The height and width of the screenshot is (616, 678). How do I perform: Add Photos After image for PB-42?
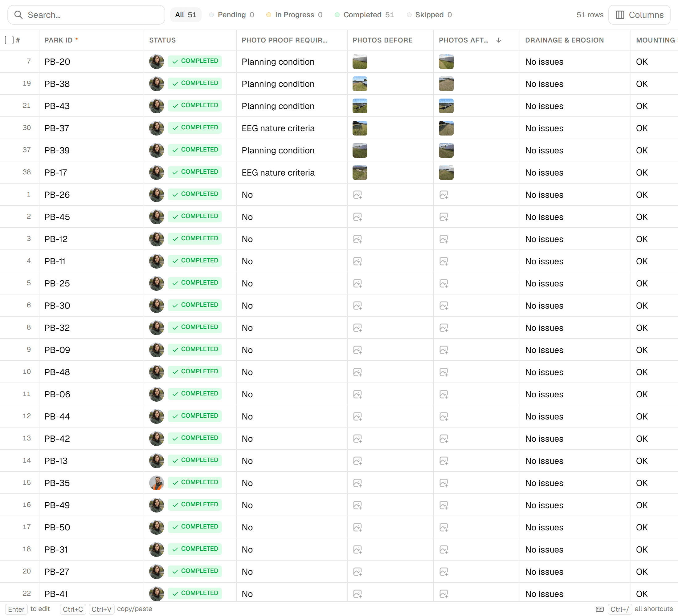click(444, 439)
